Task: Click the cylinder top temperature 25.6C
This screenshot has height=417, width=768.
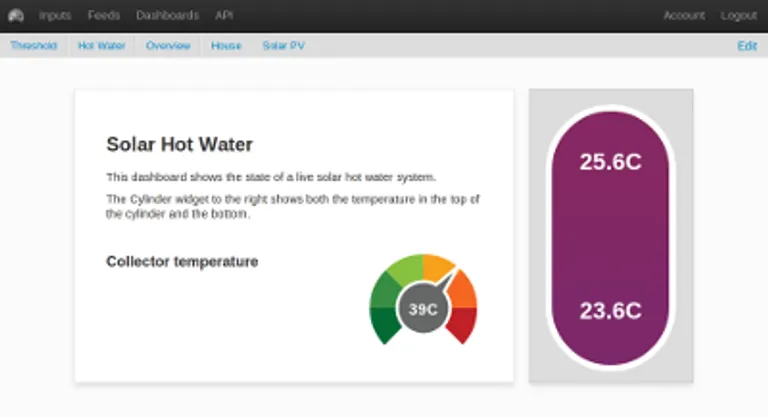Action: pos(610,162)
